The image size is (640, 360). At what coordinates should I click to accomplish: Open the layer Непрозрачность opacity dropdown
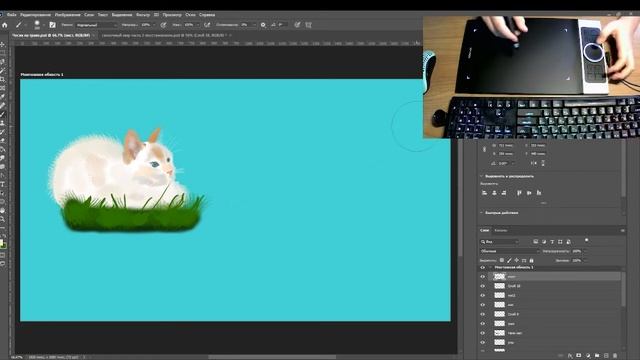pos(584,251)
